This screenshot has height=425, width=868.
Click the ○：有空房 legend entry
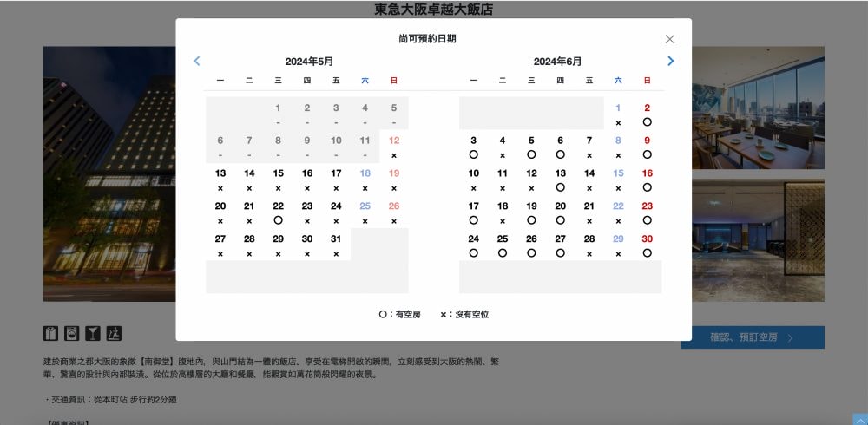click(x=399, y=314)
